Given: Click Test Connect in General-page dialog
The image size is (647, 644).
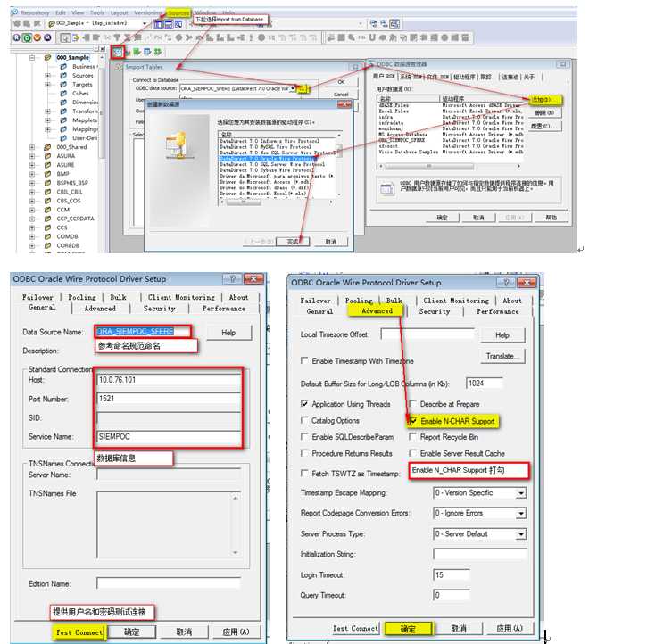Looking at the screenshot, I should click(x=79, y=632).
